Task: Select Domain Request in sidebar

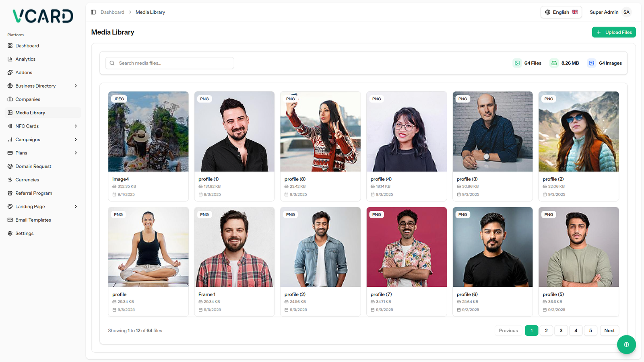Action: pos(33,167)
